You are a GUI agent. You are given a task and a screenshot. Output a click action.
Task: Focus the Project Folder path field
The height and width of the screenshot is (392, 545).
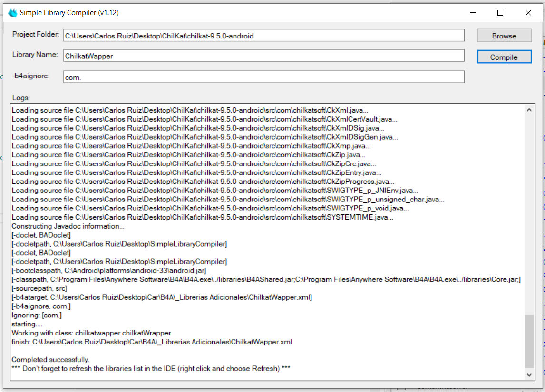[264, 36]
